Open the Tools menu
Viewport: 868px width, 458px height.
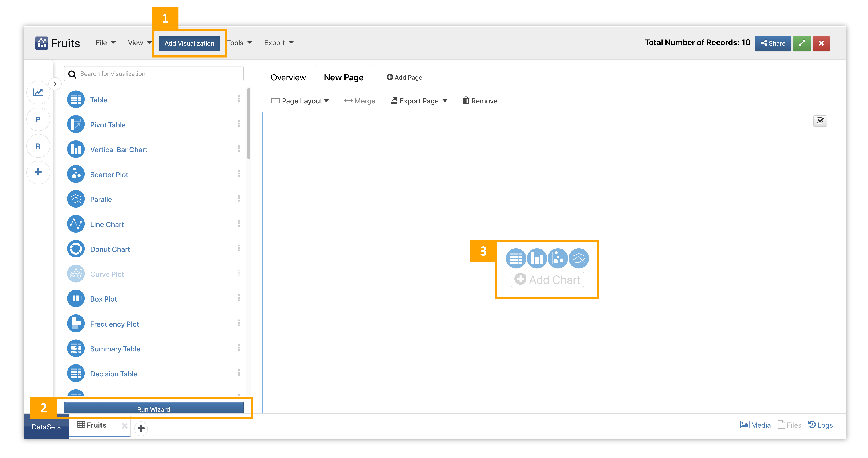[x=240, y=43]
